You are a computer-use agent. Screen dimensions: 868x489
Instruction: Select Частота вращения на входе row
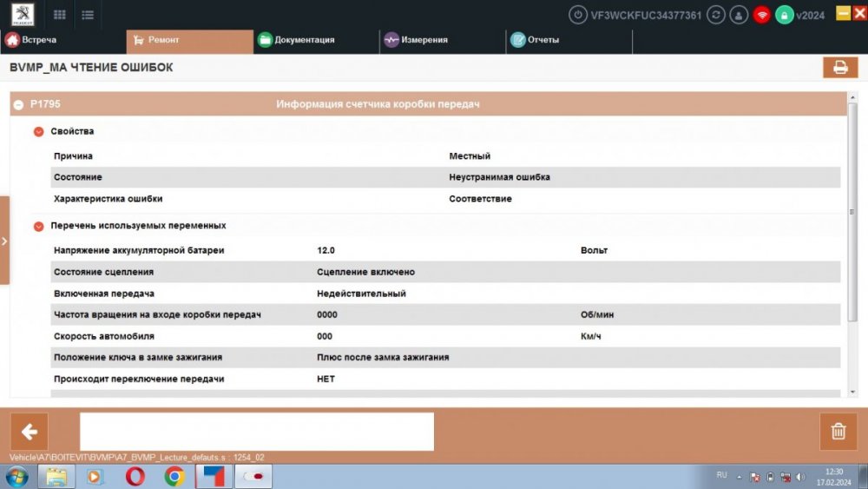coord(445,314)
